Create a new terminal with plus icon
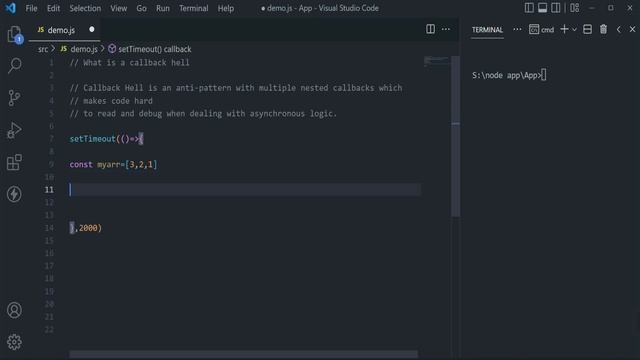 (x=564, y=29)
